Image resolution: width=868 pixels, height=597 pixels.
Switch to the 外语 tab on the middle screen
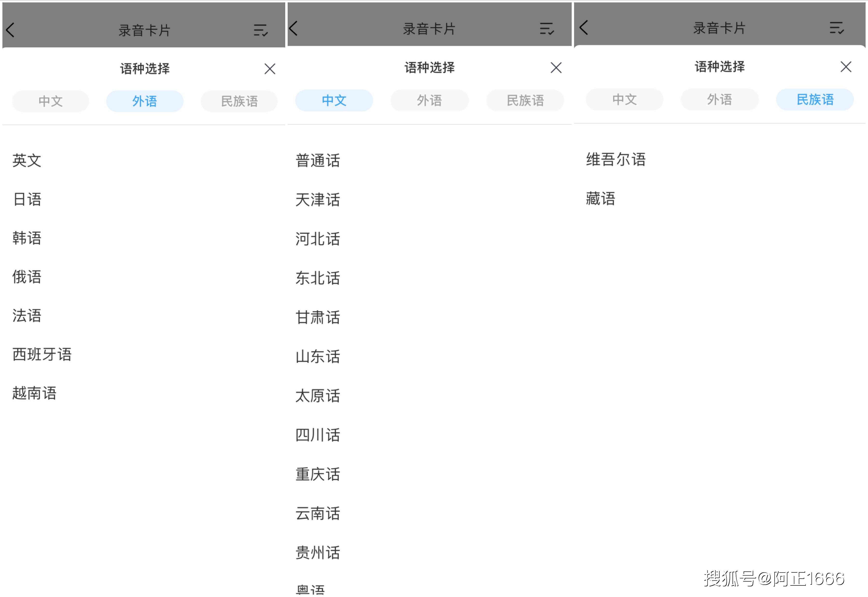click(x=430, y=100)
